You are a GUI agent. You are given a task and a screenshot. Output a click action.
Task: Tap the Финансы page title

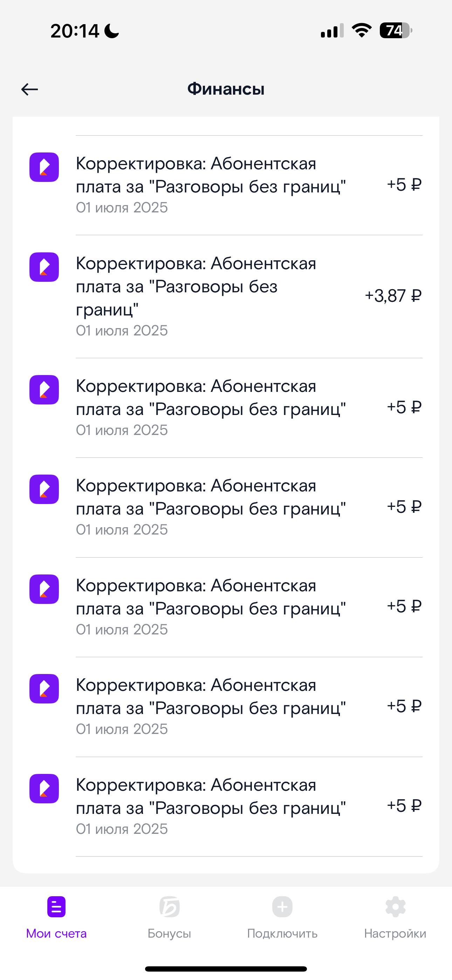click(226, 89)
